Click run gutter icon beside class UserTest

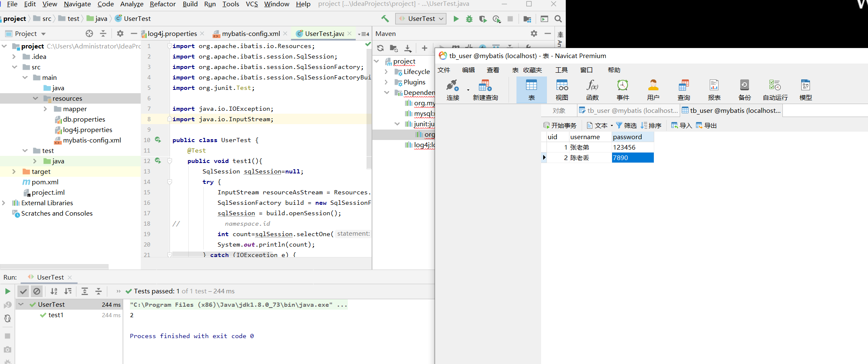point(158,140)
